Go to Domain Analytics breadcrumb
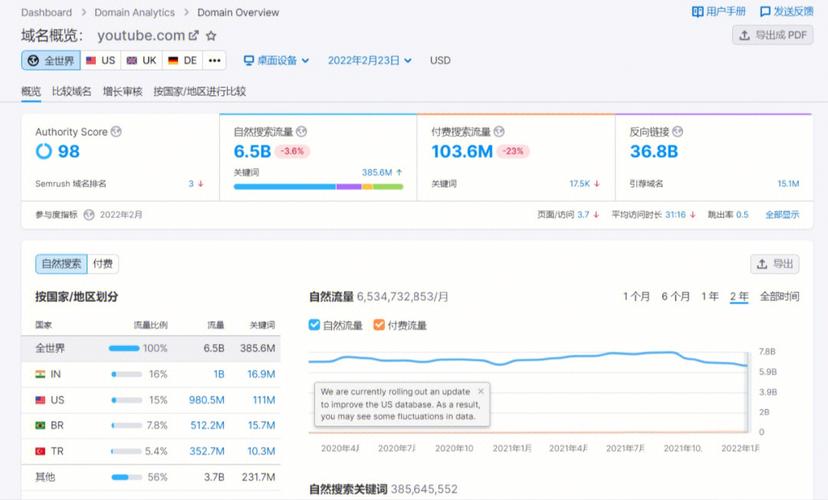Screen dimensions: 828x500 135,12
